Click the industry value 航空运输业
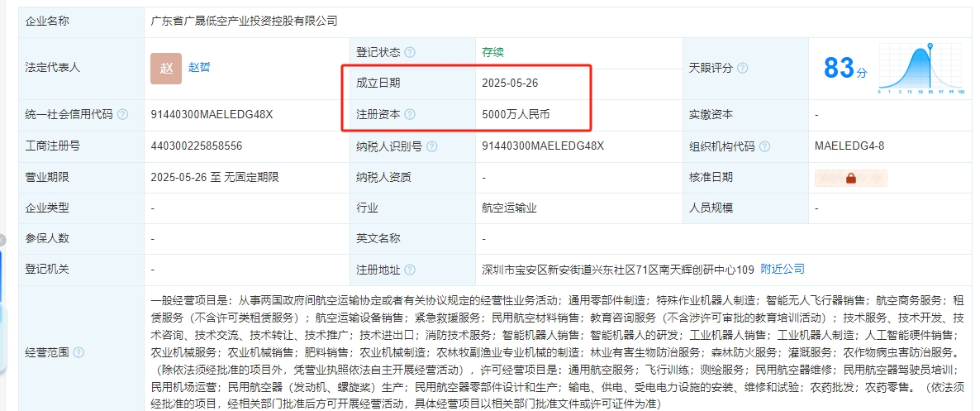The height and width of the screenshot is (411, 980). [510, 208]
